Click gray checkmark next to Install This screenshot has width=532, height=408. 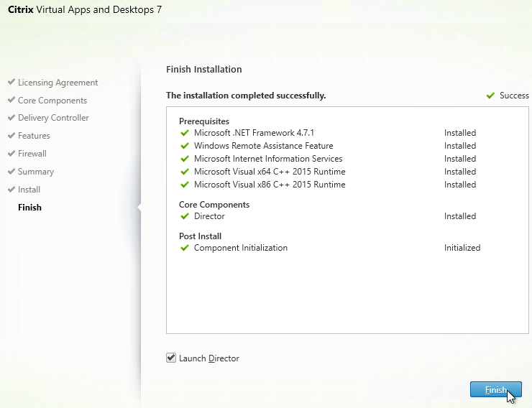click(12, 189)
